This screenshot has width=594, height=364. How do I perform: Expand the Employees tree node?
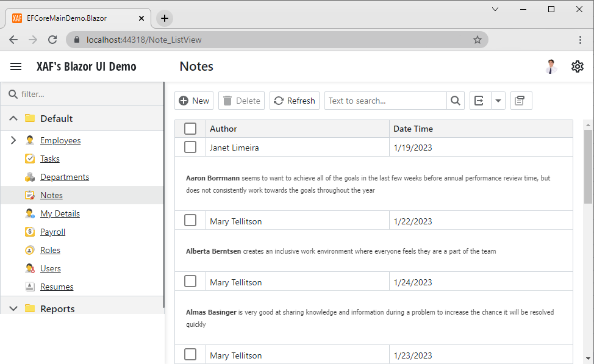(13, 140)
